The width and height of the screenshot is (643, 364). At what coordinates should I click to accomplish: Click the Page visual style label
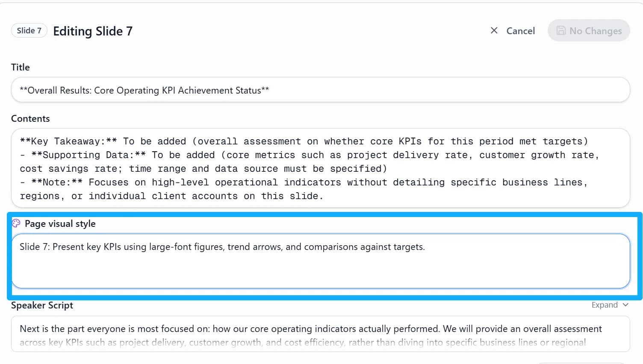click(60, 223)
